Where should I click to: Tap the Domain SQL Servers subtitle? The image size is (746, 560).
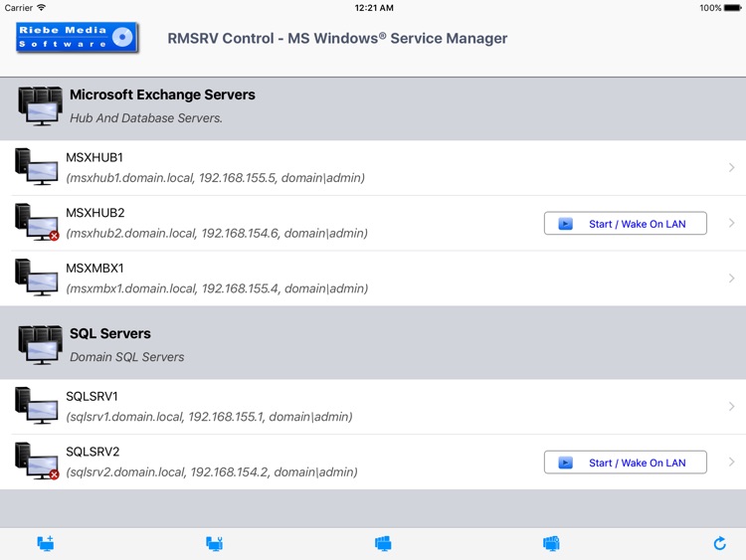pyautogui.click(x=127, y=357)
